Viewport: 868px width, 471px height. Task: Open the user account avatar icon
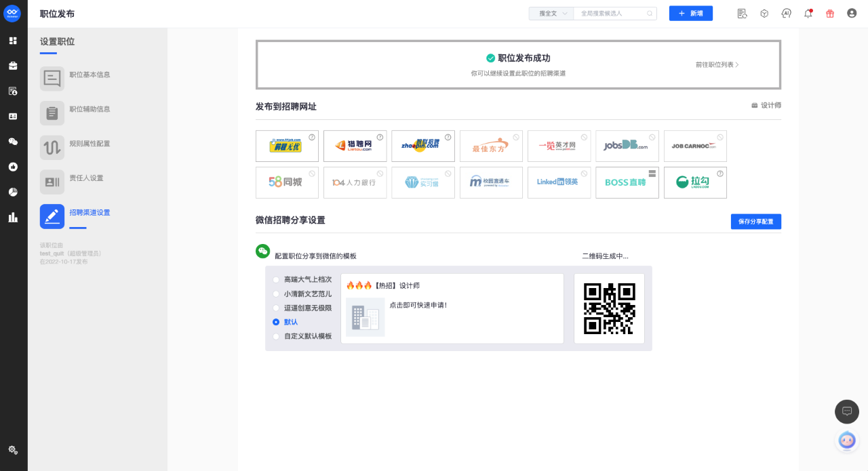pyautogui.click(x=852, y=14)
